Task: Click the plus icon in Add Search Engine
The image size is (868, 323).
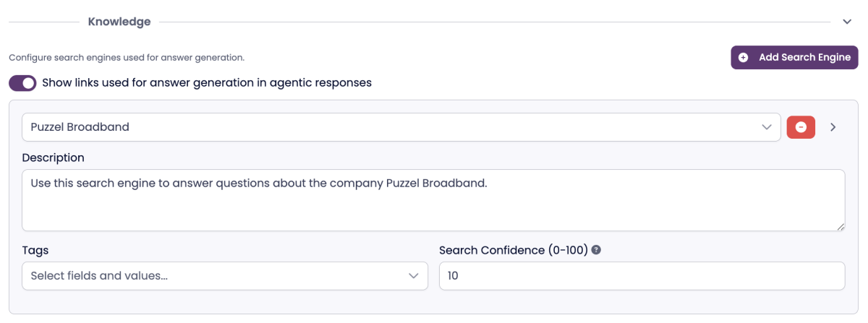Action: pyautogui.click(x=744, y=58)
